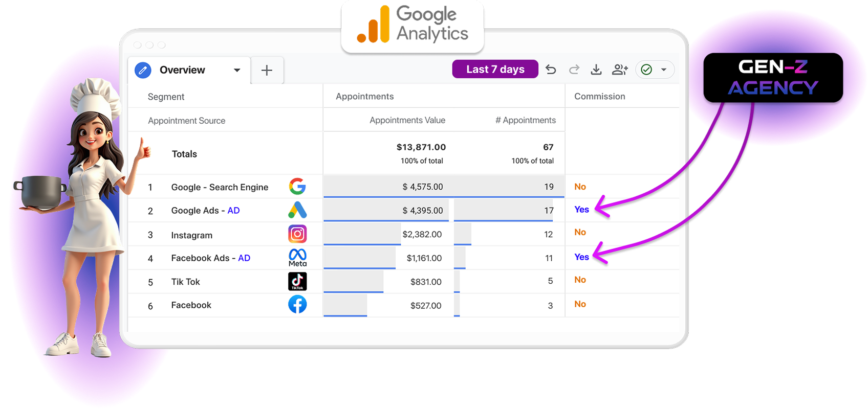
Task: Click the download report icon
Action: coord(596,70)
